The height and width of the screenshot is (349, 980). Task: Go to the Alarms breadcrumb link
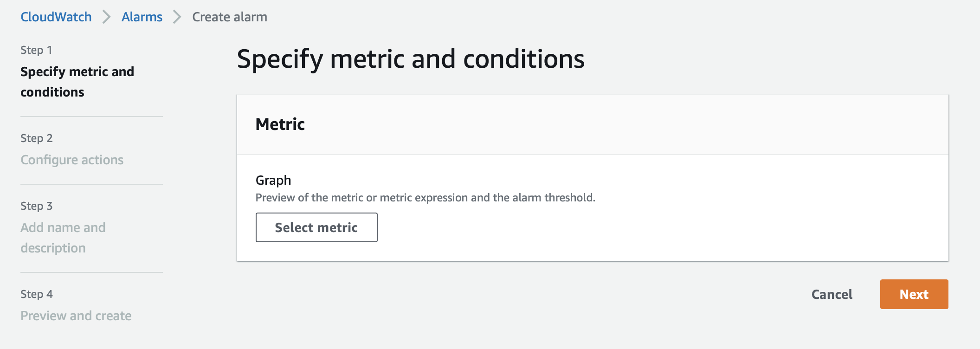click(x=142, y=17)
